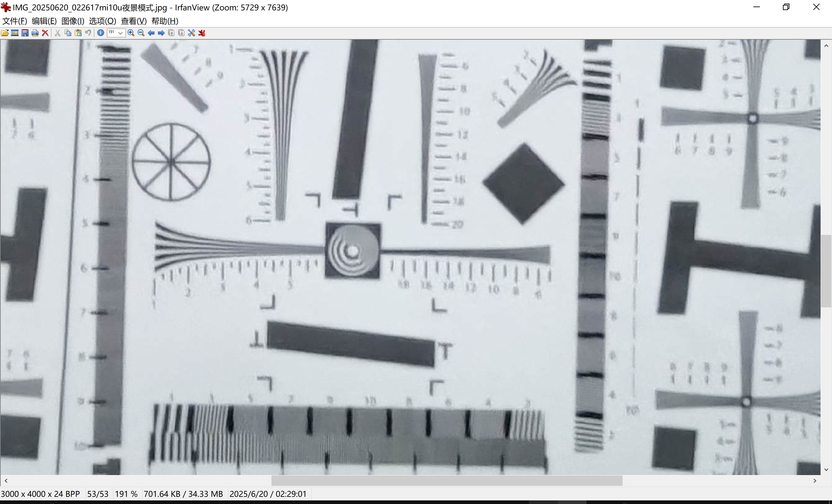832x504 pixels.
Task: Click the Copy icon in toolbar
Action: [68, 33]
